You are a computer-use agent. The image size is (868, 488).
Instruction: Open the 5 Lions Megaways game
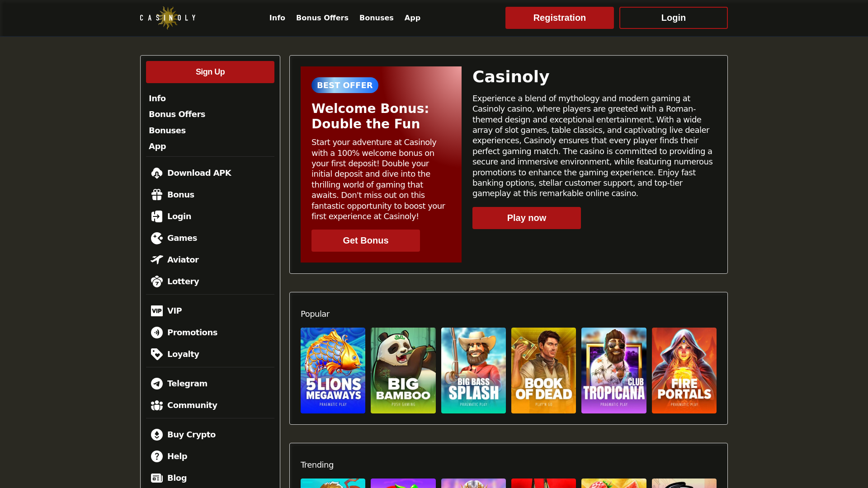(333, 371)
